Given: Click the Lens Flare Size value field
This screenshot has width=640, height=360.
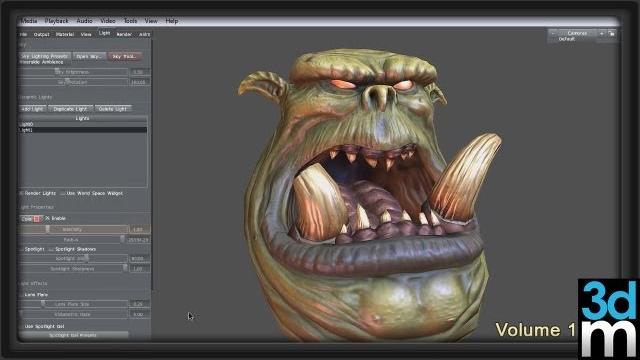Looking at the screenshot, I should 140,304.
